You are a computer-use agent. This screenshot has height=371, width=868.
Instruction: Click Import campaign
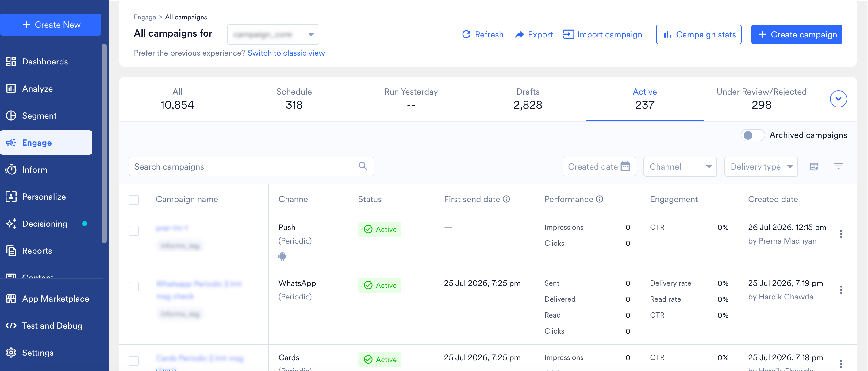coord(602,34)
